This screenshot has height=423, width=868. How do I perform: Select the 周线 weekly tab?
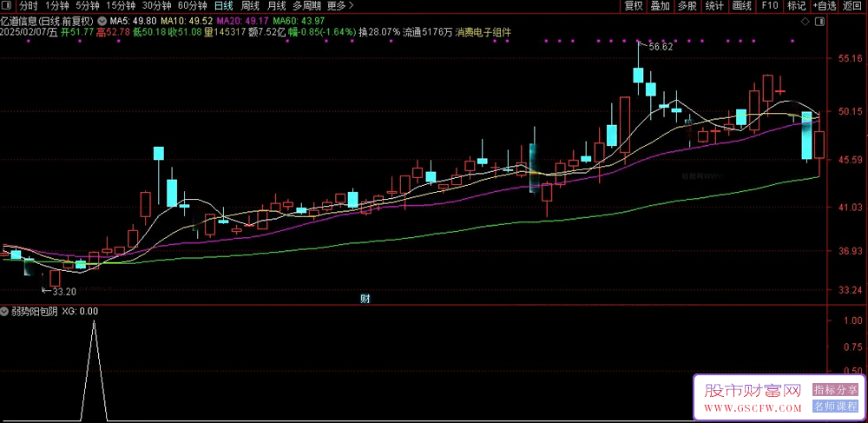(x=250, y=6)
